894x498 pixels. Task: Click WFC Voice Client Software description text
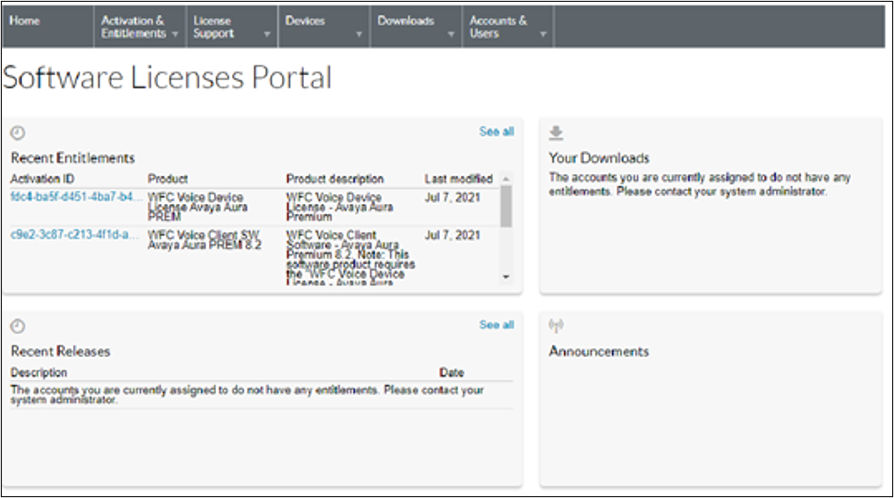(x=351, y=258)
